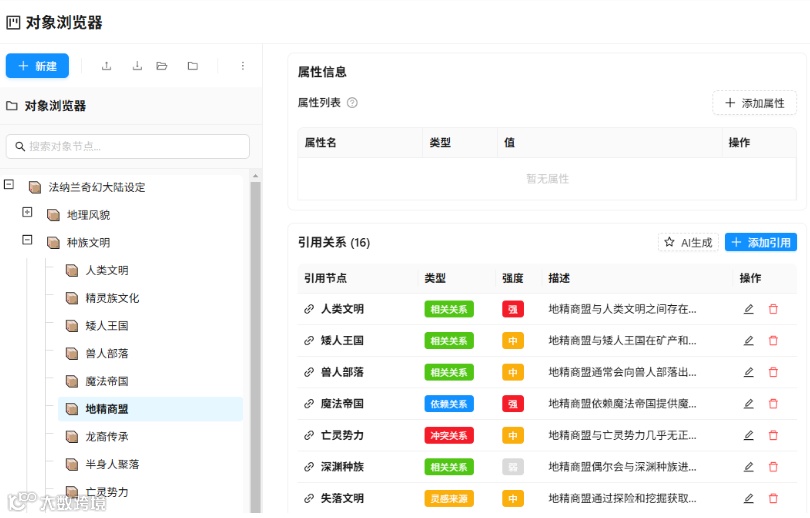The height and width of the screenshot is (518, 810).
Task: Click the AI生成 button
Action: pos(689,242)
